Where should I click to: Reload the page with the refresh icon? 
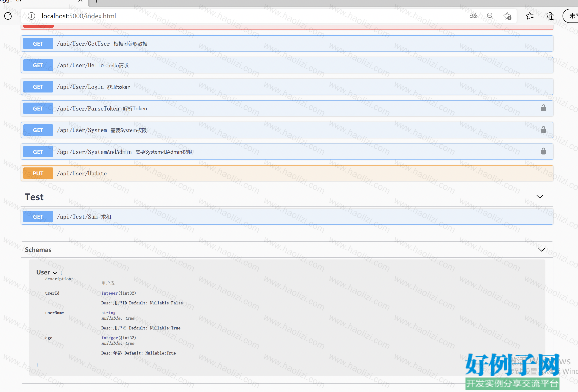coord(8,16)
